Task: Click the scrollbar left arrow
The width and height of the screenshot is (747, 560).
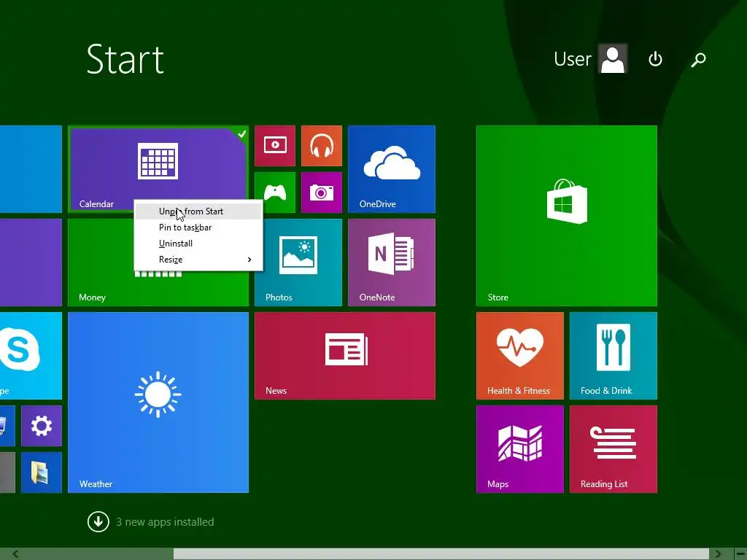Action: point(16,554)
